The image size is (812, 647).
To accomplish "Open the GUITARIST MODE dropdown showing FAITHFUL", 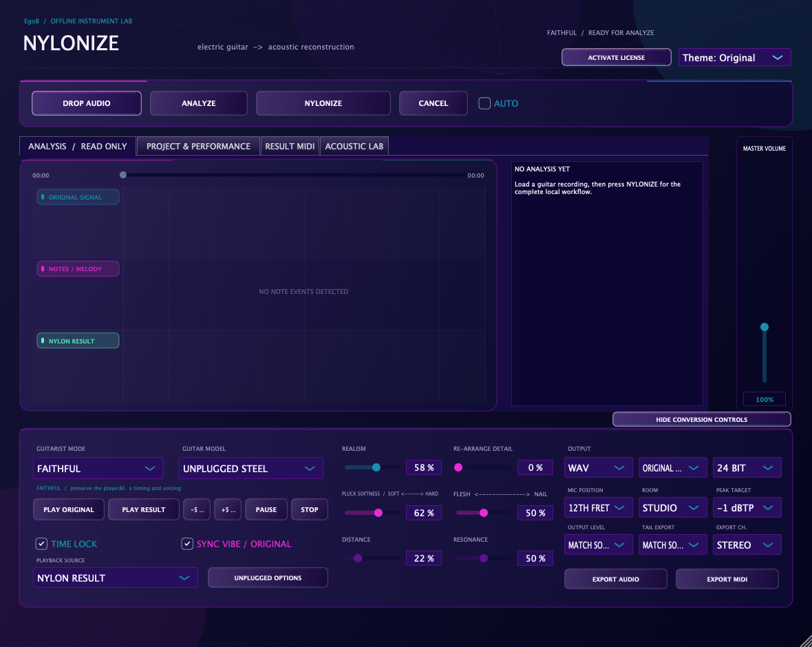I will coord(98,468).
